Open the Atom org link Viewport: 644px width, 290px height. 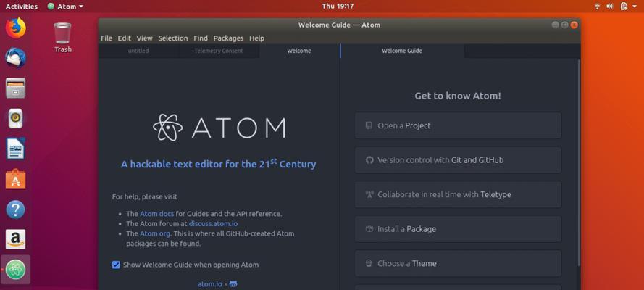[x=155, y=233]
